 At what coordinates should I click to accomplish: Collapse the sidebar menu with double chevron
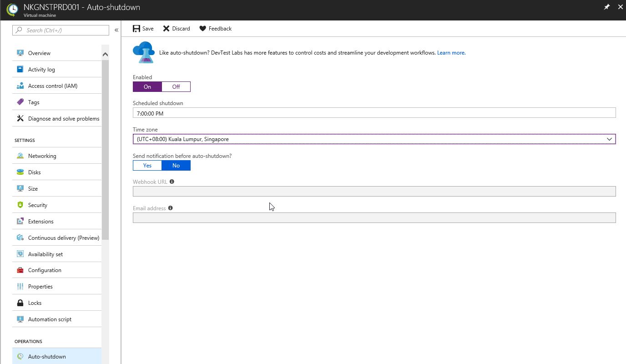coord(116,30)
